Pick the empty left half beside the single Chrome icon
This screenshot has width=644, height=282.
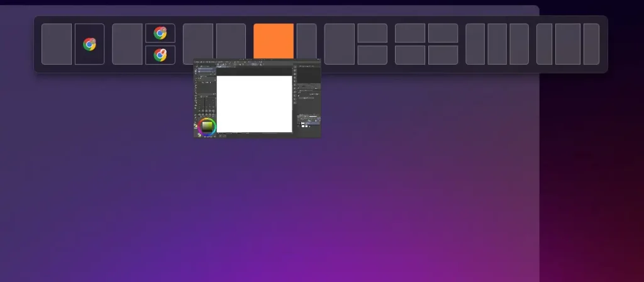tap(57, 44)
